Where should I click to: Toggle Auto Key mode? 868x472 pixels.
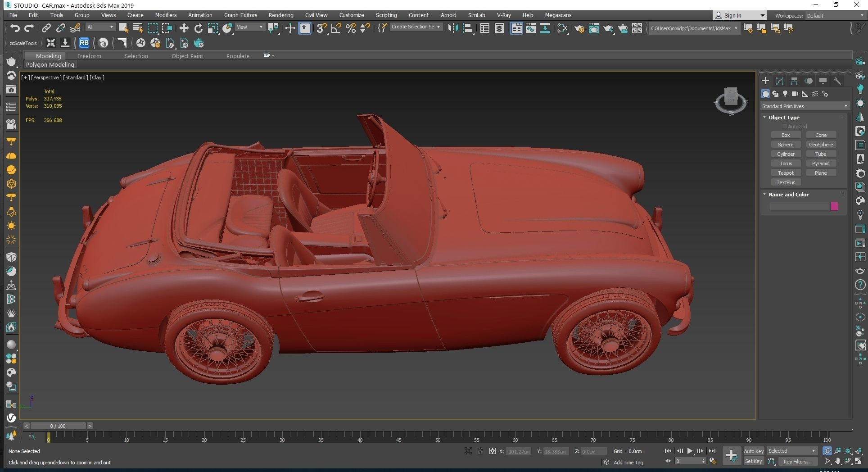(754, 451)
